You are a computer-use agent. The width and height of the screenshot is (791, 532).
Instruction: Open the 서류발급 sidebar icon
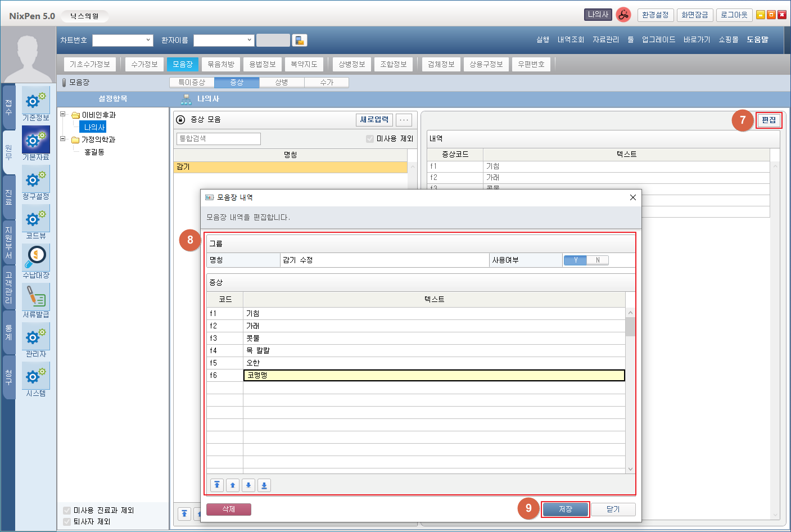[35, 300]
